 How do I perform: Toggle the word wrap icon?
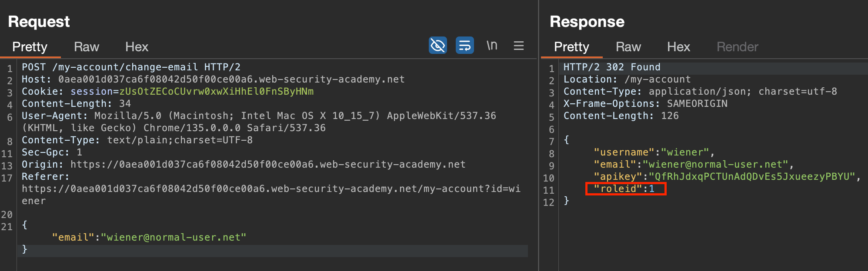pos(464,46)
